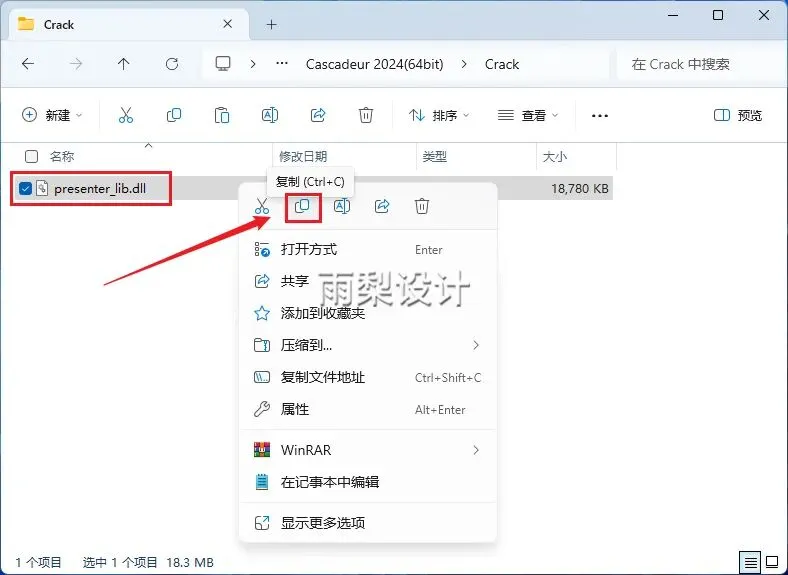Expand the WinRAR submenu
Image resolution: width=788 pixels, height=575 pixels.
click(x=476, y=450)
